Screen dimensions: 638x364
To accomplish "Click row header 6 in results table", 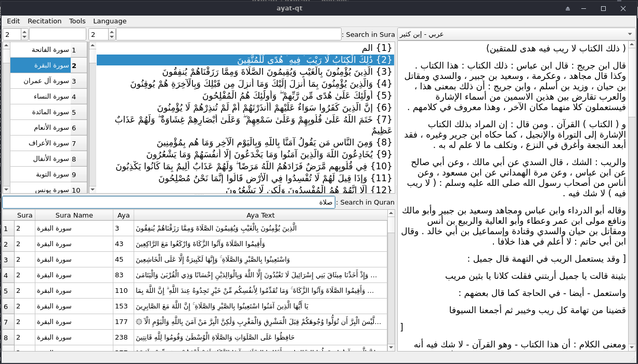I will click(x=6, y=306).
